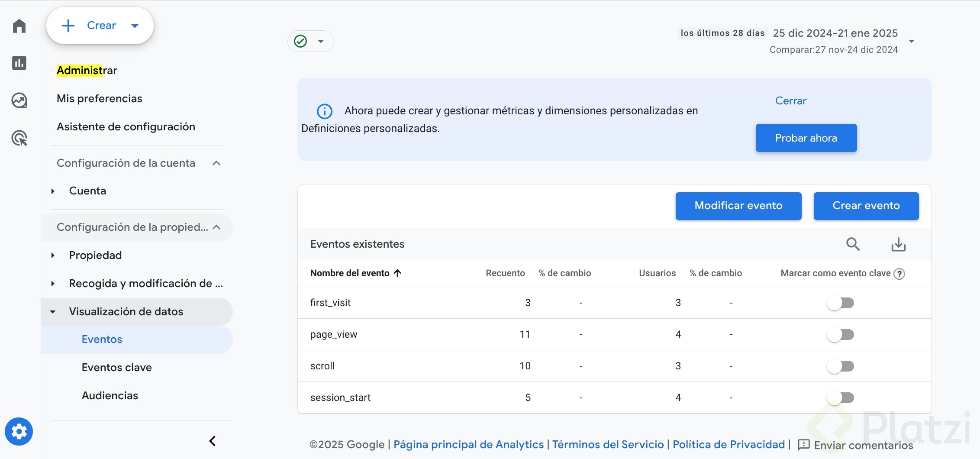This screenshot has width=980, height=459.
Task: Open the Home icon in the sidebar
Action: click(19, 26)
